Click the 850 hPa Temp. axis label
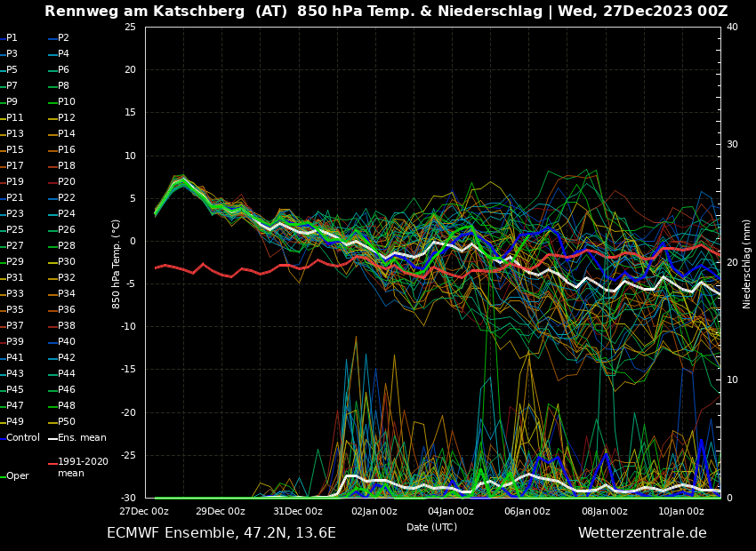This screenshot has height=551, width=756. tap(117, 263)
